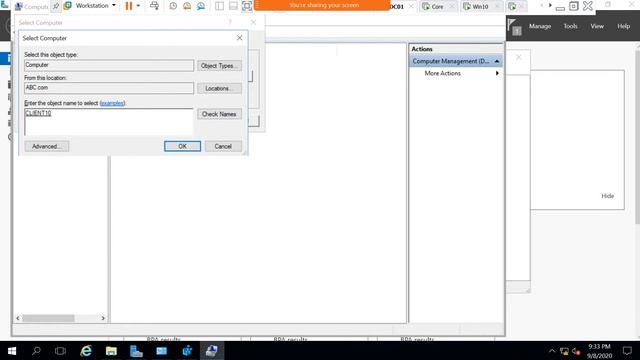Viewport: 640px width, 360px height.
Task: Open File Explorer from the taskbar
Action: (x=111, y=351)
